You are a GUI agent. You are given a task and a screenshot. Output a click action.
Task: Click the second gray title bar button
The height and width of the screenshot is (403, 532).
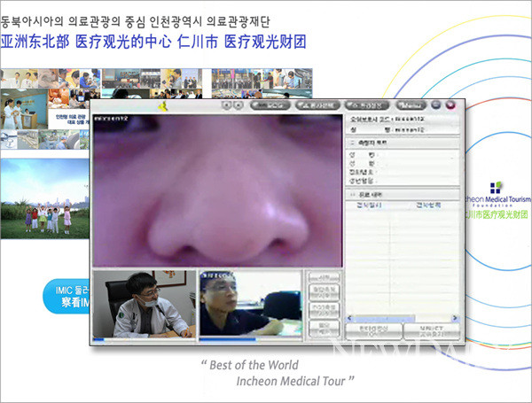317,105
